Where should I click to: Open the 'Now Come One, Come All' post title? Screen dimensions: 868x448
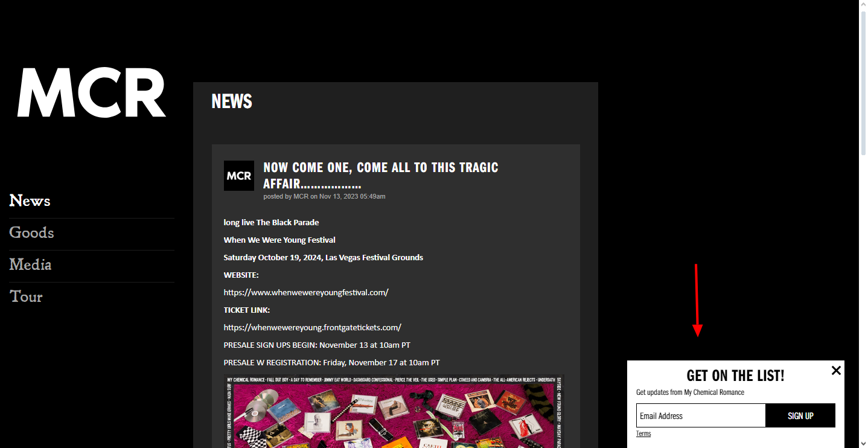tap(381, 175)
